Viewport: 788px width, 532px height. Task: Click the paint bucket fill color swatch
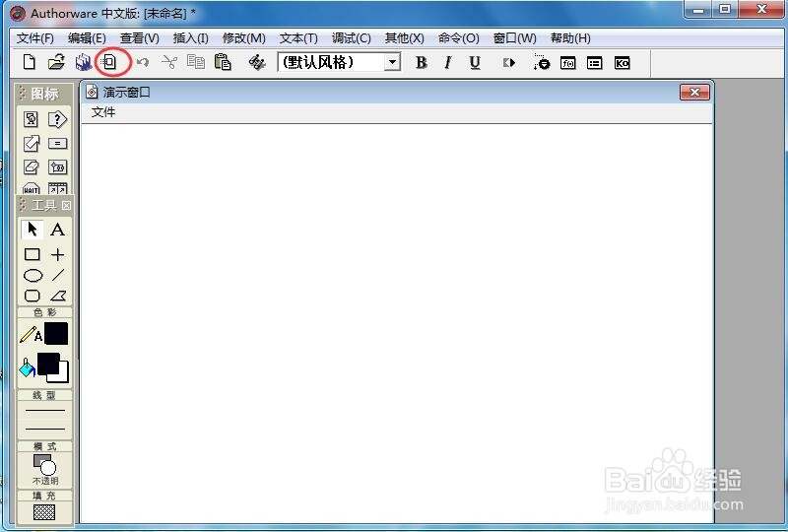[x=48, y=365]
